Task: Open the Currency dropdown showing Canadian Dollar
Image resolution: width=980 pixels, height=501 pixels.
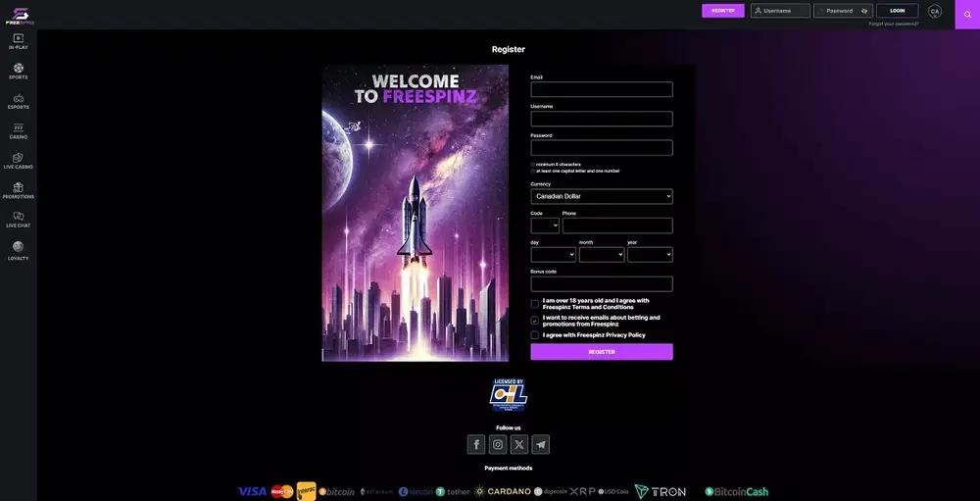Action: [602, 196]
